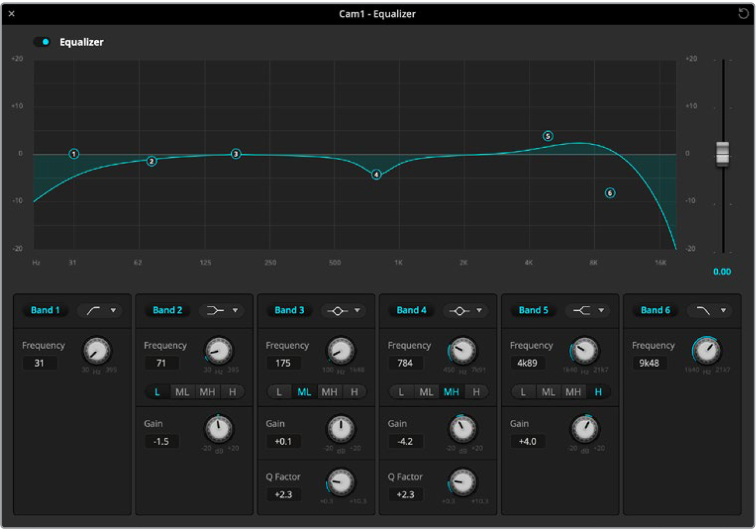Open Band 4 filter type dropdown
The image size is (756, 532).
pyautogui.click(x=466, y=310)
